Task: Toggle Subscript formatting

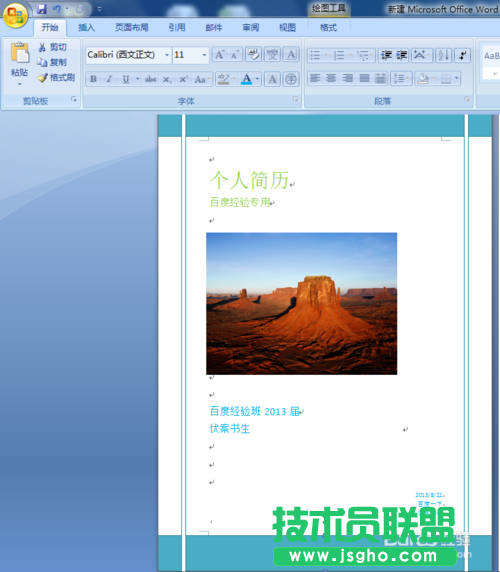Action: coord(167,79)
